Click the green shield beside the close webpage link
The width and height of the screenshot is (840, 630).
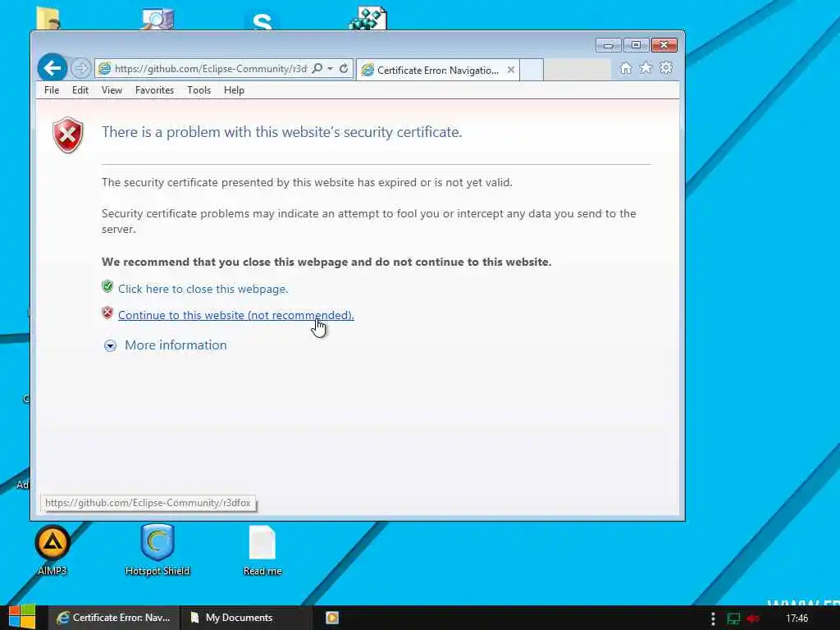107,286
